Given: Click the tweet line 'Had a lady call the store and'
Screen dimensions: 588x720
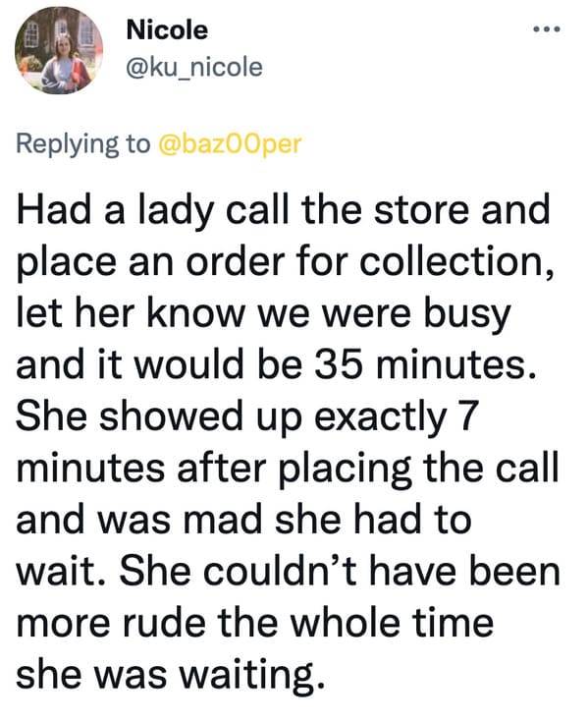Looking at the screenshot, I should click(x=284, y=210).
